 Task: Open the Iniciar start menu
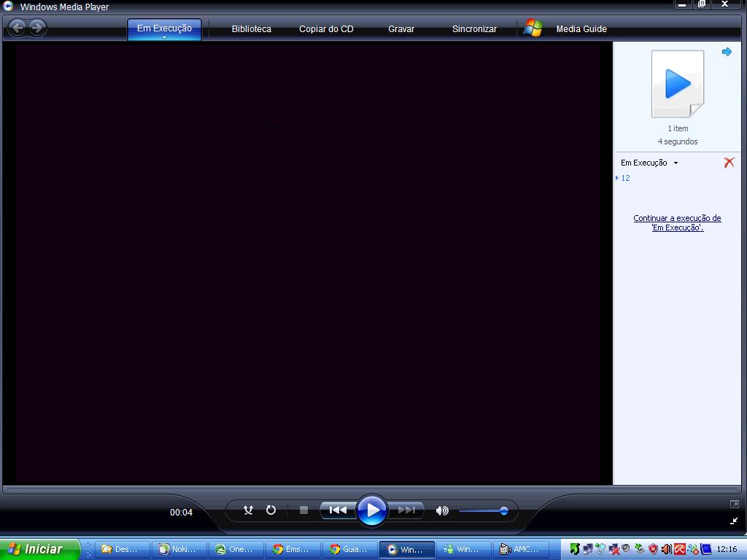tap(40, 550)
